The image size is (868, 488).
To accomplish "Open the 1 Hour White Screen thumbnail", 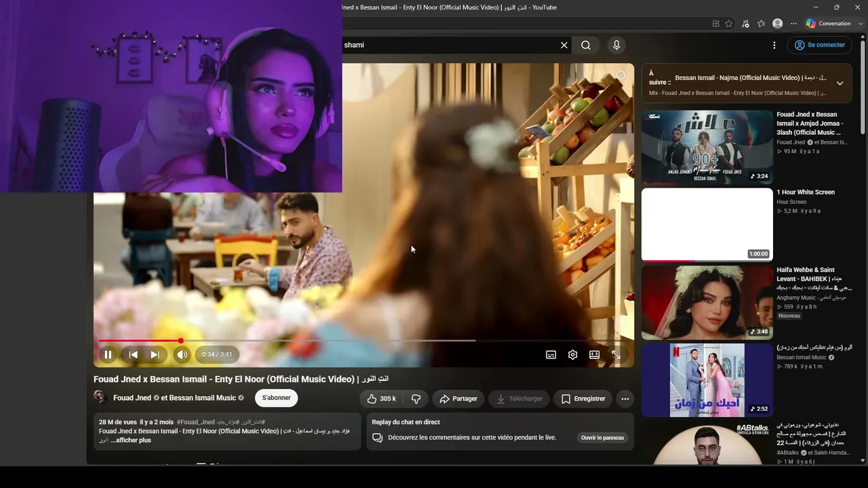I will point(707,225).
